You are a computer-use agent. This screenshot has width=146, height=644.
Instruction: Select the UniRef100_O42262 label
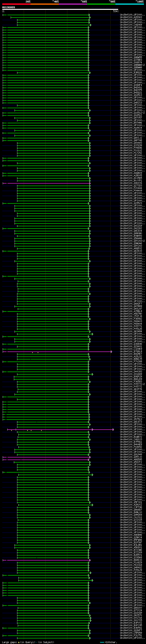click(x=131, y=228)
